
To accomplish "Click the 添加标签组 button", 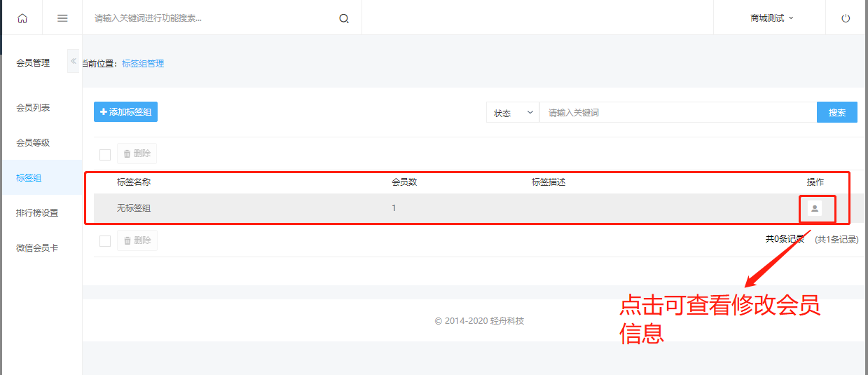I will coord(125,112).
